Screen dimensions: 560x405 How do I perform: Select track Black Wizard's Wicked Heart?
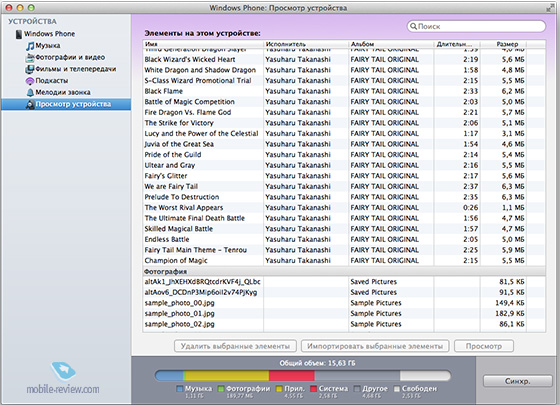pos(344,59)
